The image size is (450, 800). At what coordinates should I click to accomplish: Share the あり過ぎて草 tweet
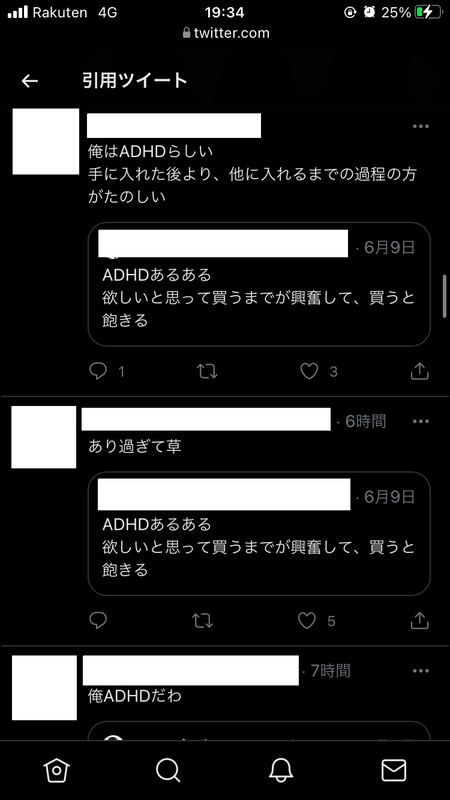tap(419, 620)
